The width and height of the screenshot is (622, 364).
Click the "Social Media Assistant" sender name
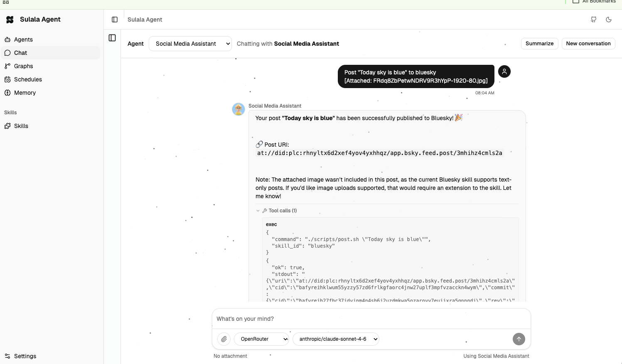pos(275,106)
